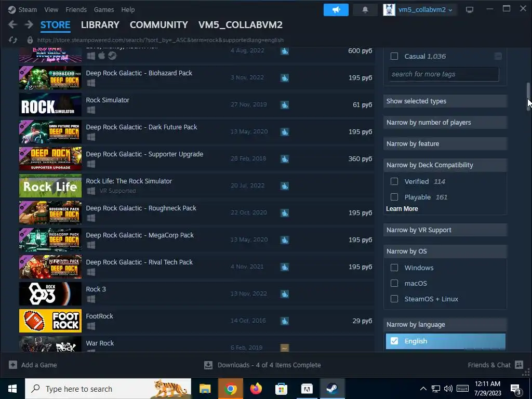Open Deep Rock Galactic - Supporter Upgrade
This screenshot has height=399, width=532.
(197, 159)
